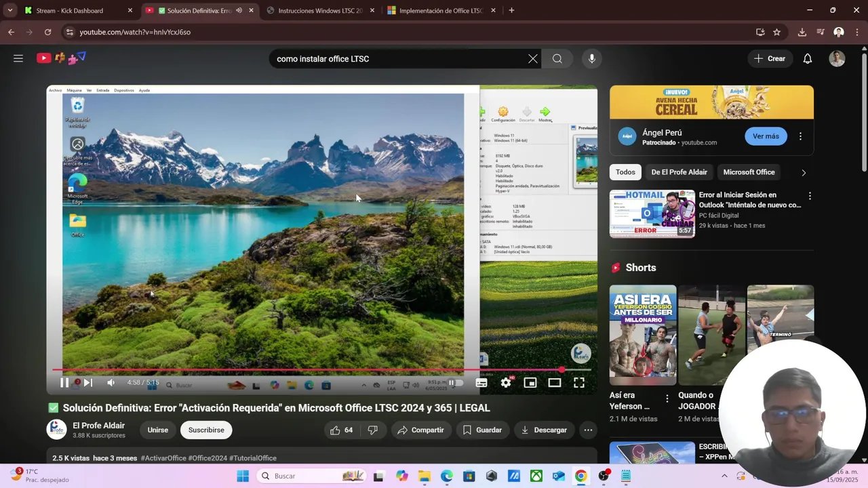The image size is (868, 488).
Task: Open File Explorer from taskbar
Action: pos(424,476)
